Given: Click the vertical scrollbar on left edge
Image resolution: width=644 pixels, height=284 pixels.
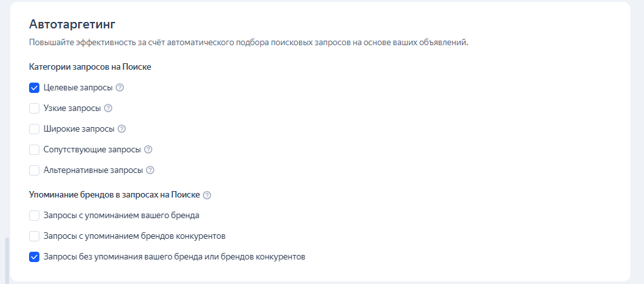Looking at the screenshot, I should pos(7,258).
